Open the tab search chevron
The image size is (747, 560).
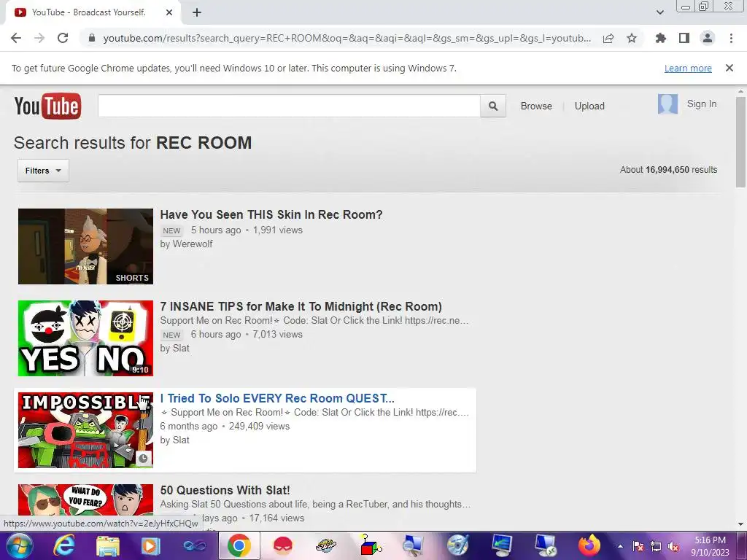click(x=659, y=12)
